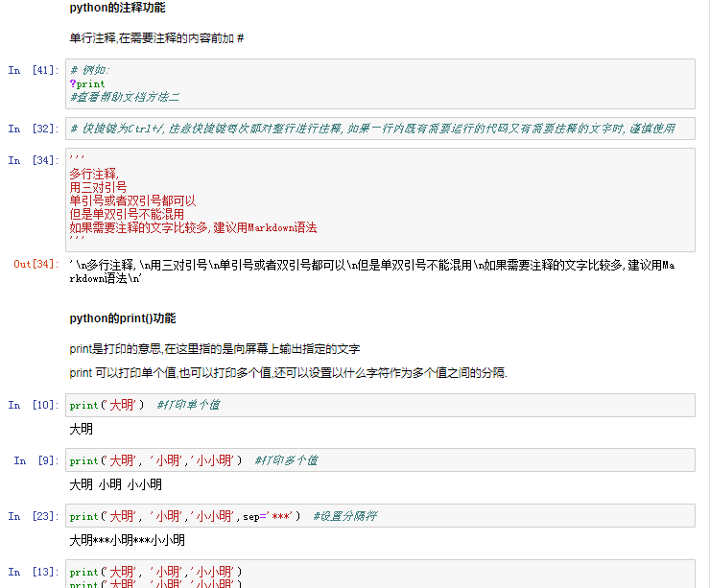710x588 pixels.
Task: Click the output '大明 小明 小小明'
Action: 115,484
